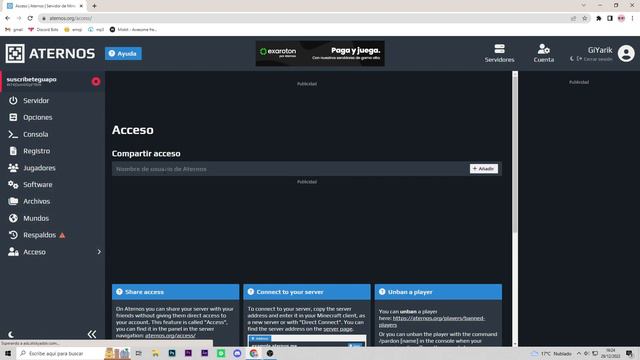Click the Aternos logo

(50, 53)
